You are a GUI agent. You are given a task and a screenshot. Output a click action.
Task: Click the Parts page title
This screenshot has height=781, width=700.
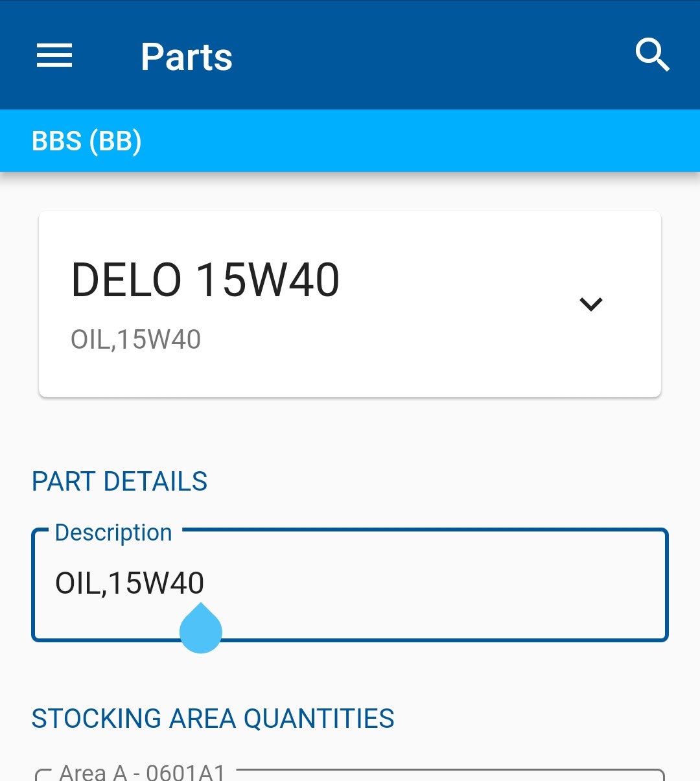(187, 57)
